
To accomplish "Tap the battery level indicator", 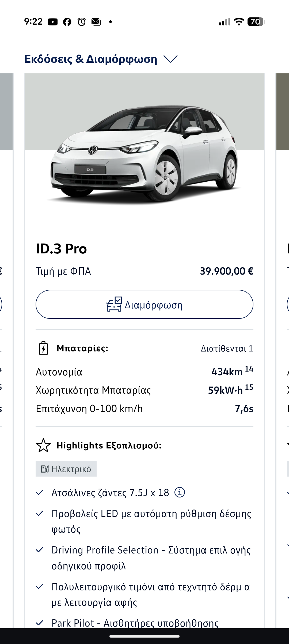I will (x=256, y=21).
